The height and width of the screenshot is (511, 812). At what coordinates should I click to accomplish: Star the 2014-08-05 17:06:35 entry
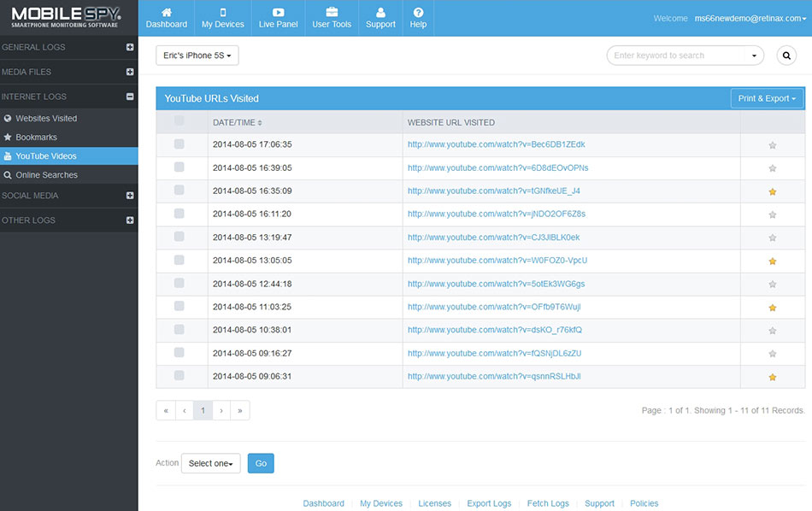pos(773,145)
